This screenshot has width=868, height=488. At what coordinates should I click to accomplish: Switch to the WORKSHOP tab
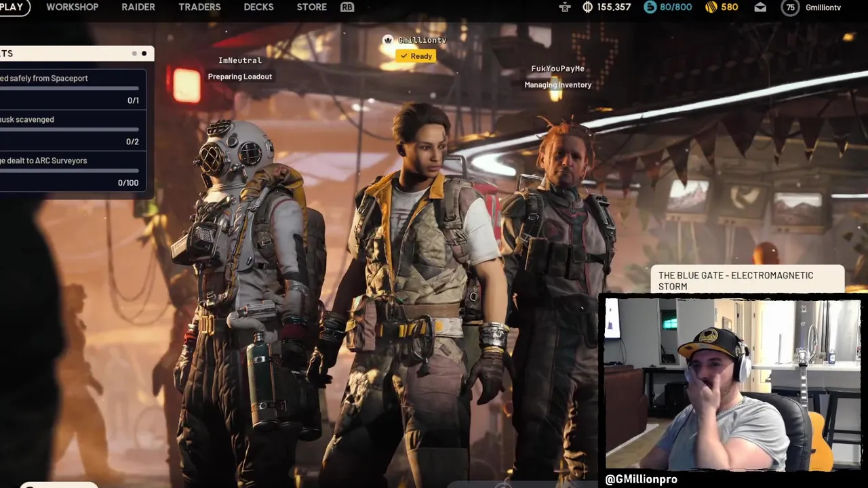pos(72,7)
